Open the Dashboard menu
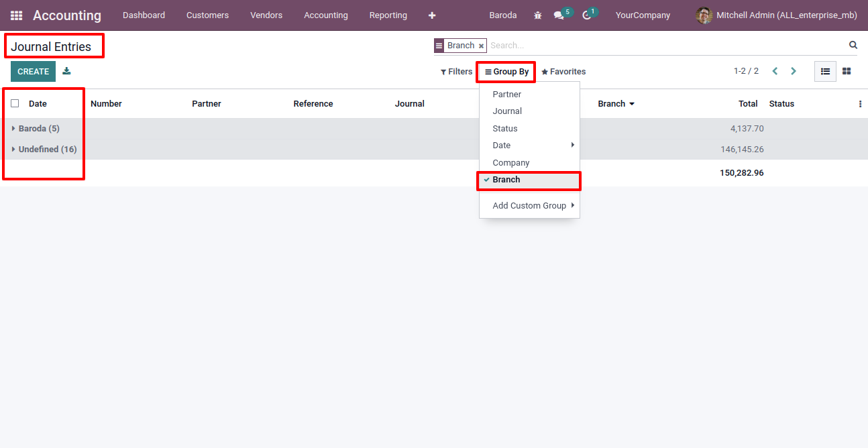The height and width of the screenshot is (448, 868). pos(144,15)
